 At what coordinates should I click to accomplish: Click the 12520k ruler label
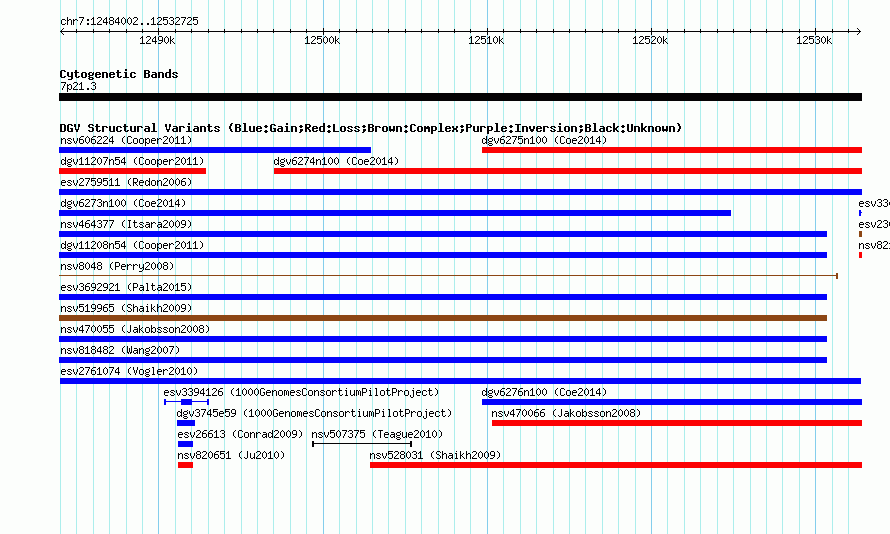(x=650, y=40)
